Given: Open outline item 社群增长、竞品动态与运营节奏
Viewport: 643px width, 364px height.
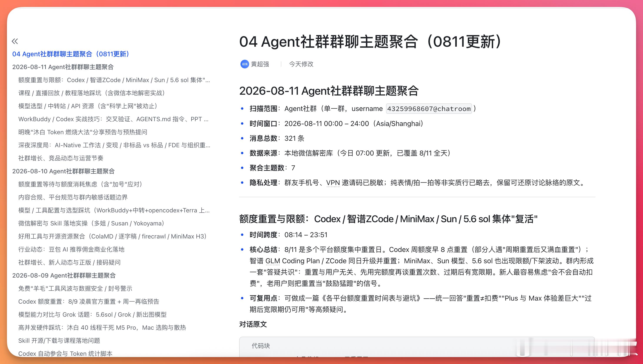Looking at the screenshot, I should (61, 158).
